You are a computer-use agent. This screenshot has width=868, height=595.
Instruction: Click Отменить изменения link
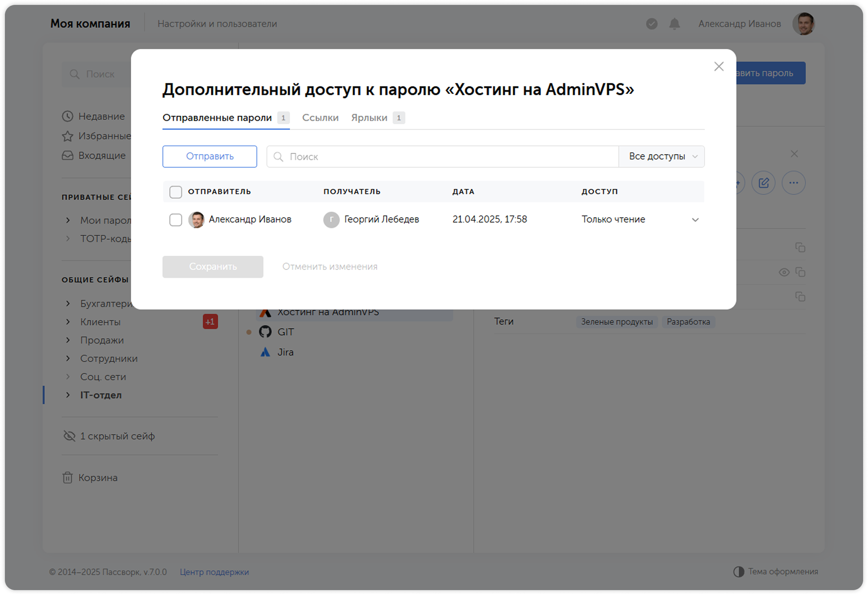[x=330, y=266]
